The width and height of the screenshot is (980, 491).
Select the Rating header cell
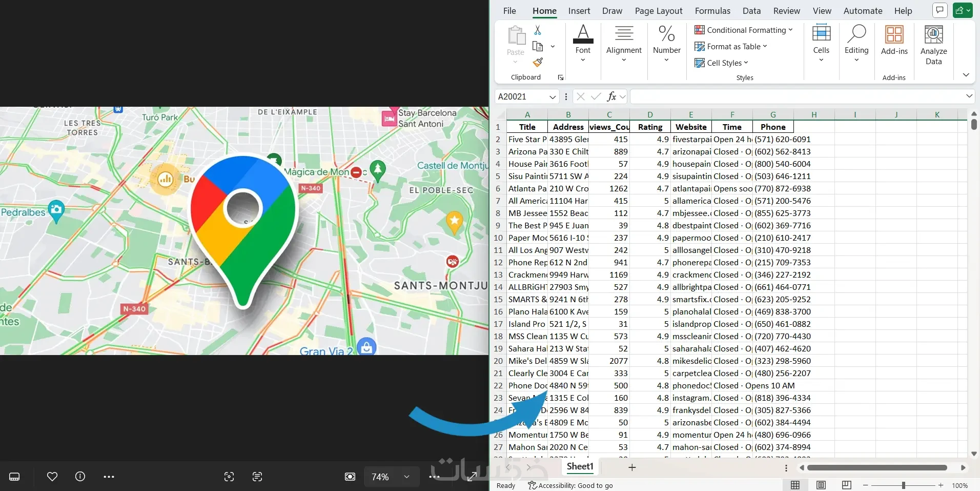coord(650,127)
